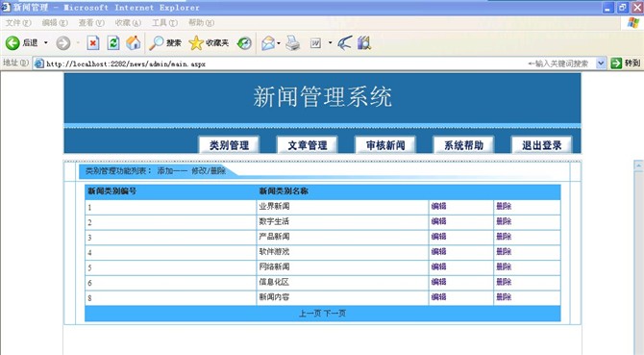Click the IE Back arrow icon
Image resolution: width=644 pixels, height=355 pixels.
(12, 42)
